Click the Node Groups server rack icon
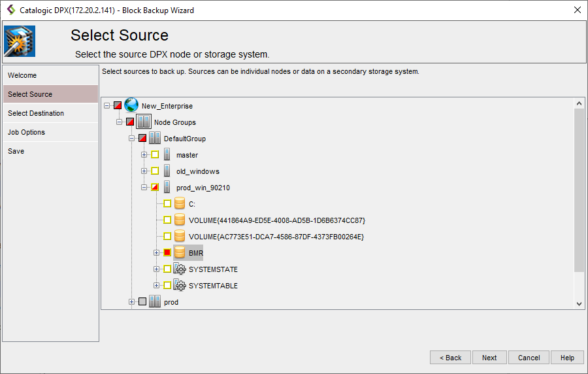 (x=144, y=122)
